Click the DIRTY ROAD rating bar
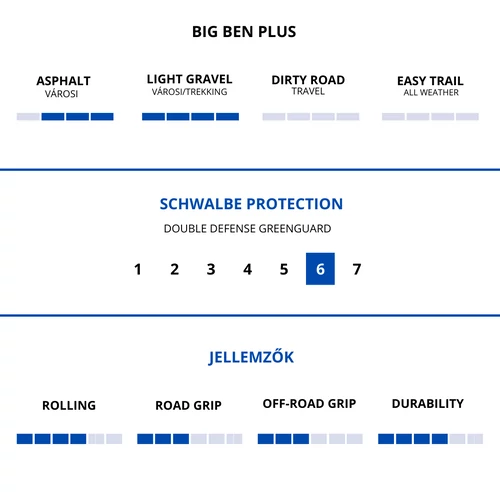Viewport: 500px width, 500px height. pos(311,116)
